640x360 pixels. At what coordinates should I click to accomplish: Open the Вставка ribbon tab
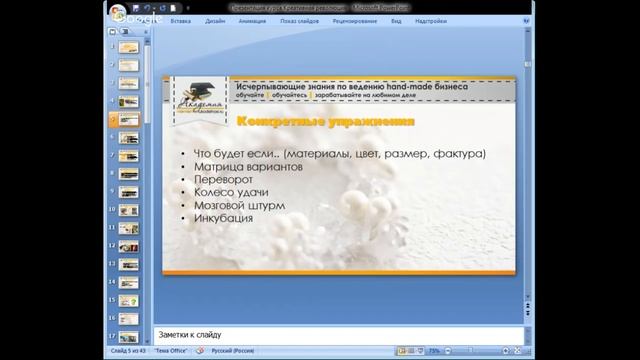click(x=180, y=21)
